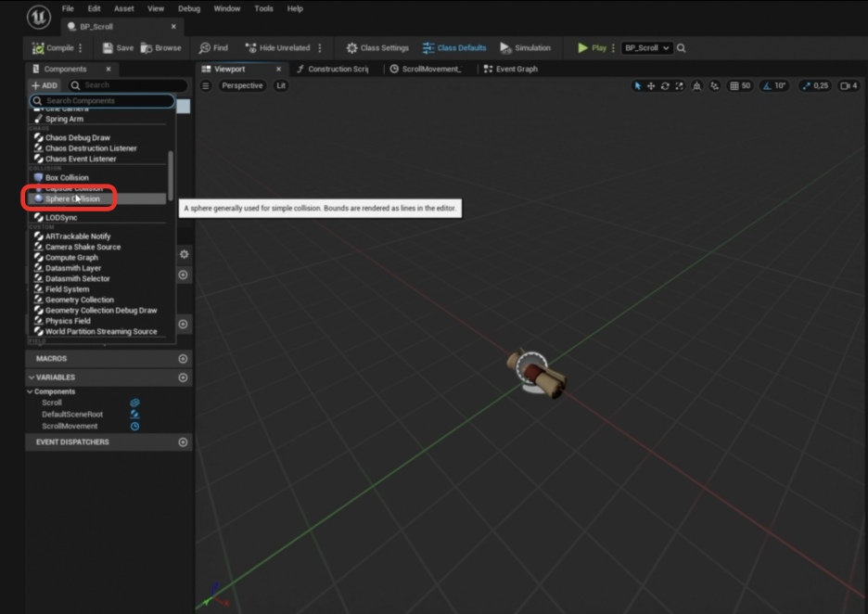Image resolution: width=868 pixels, height=614 pixels.
Task: Choose the Select mode arrow tool
Action: (x=637, y=86)
